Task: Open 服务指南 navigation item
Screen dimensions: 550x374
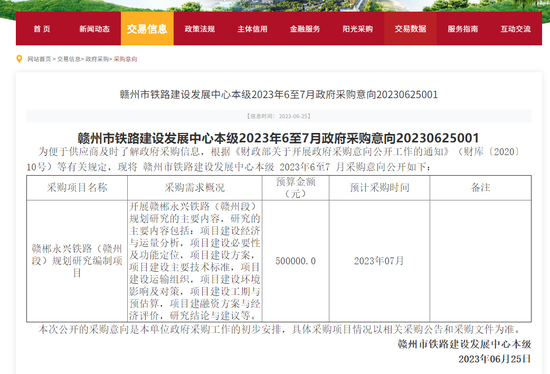Action: coord(463,29)
